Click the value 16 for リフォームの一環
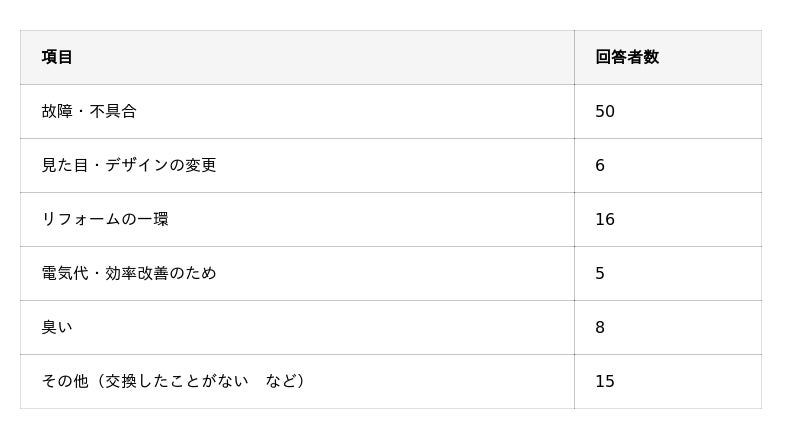This screenshot has height=439, width=800. pos(605,219)
